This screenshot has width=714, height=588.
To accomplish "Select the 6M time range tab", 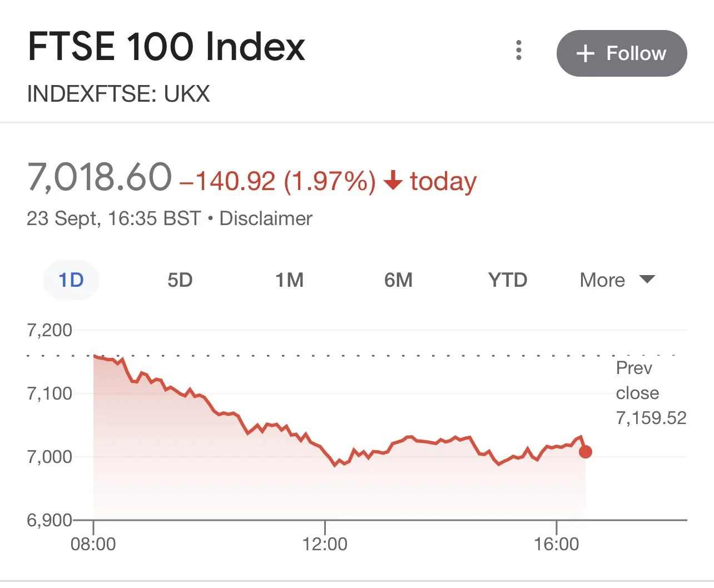I will tap(399, 280).
